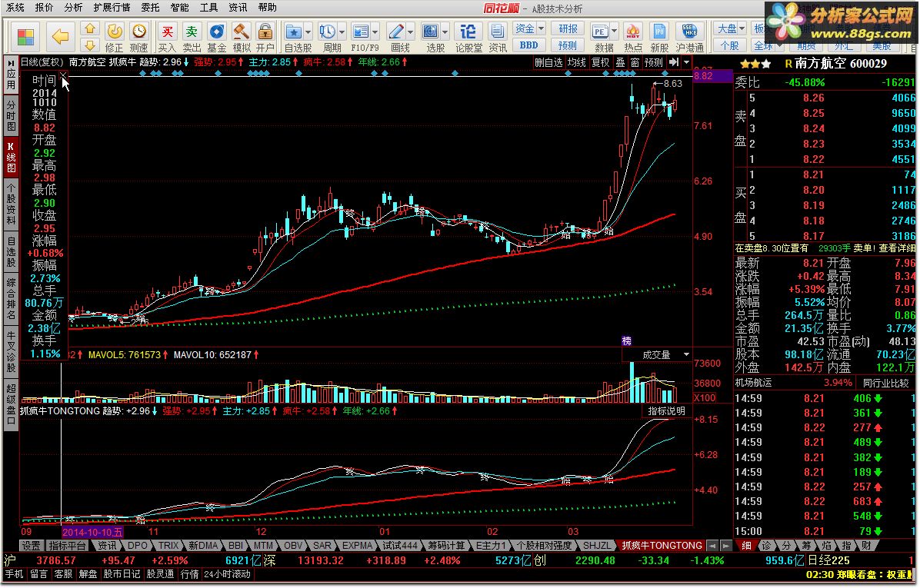Screen dimensions: 920x588
Task: Expand the 自选股 dropdown arrow
Action: coord(308,32)
